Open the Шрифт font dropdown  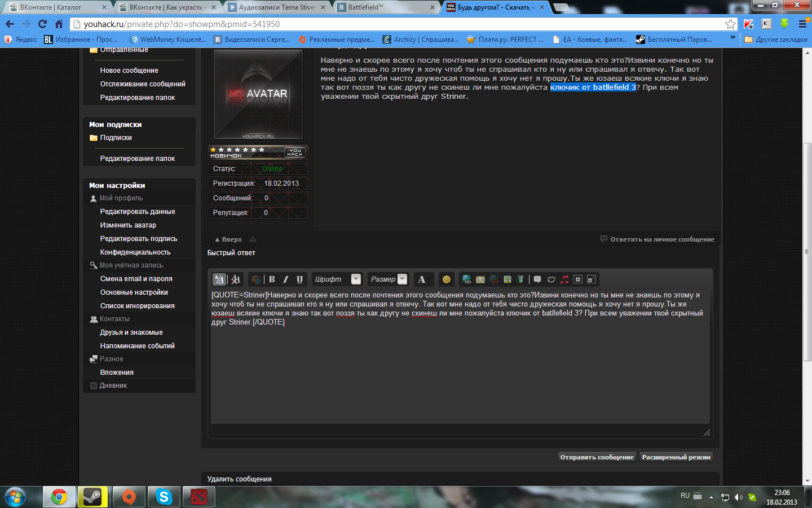pos(337,279)
